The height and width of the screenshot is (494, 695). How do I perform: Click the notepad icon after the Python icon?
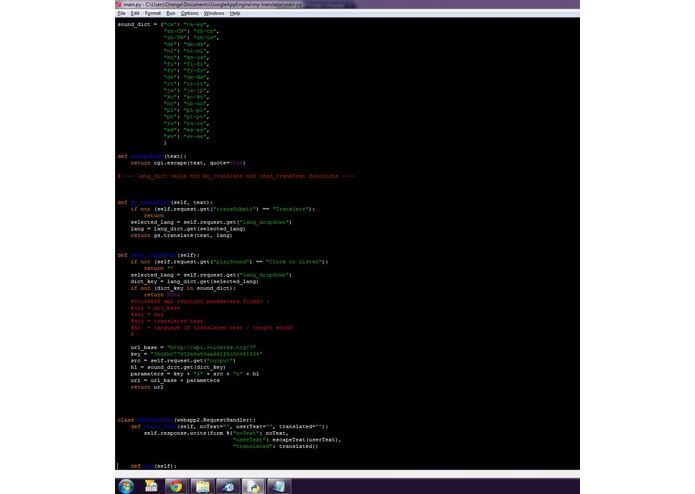coord(279,486)
